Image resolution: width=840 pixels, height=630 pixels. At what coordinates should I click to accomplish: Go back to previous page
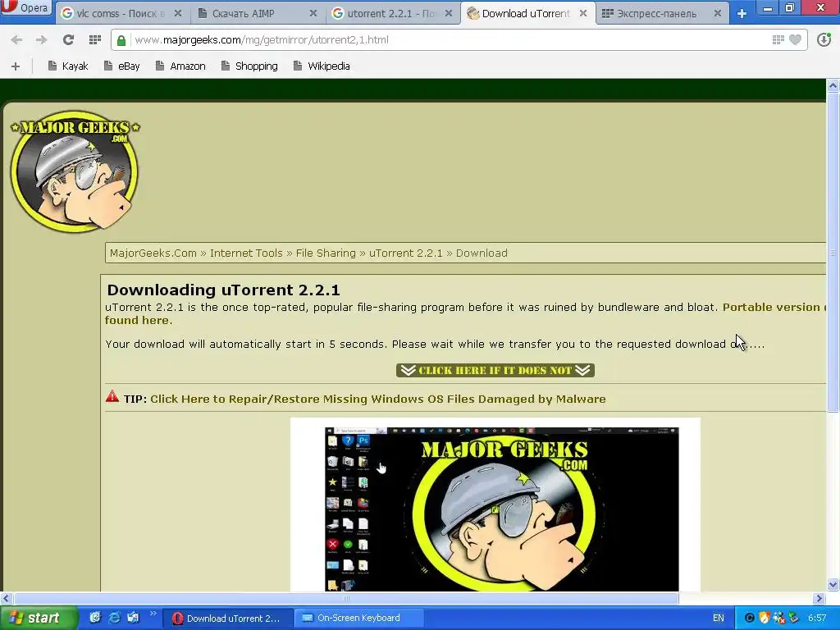[x=16, y=39]
